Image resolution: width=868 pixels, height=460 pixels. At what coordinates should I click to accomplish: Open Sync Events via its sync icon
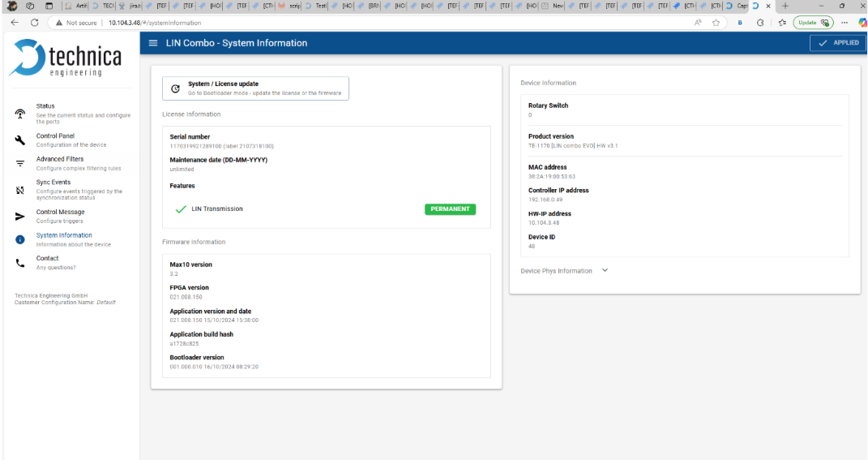tap(19, 191)
